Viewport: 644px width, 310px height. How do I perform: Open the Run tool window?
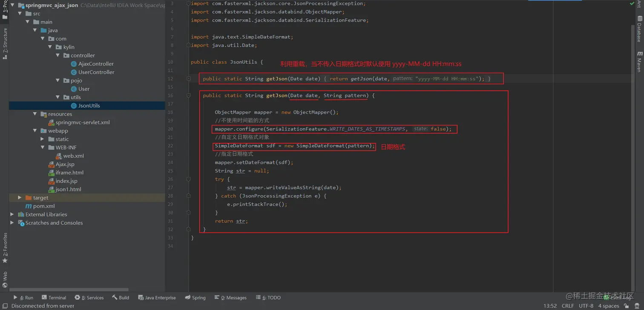pos(23,298)
